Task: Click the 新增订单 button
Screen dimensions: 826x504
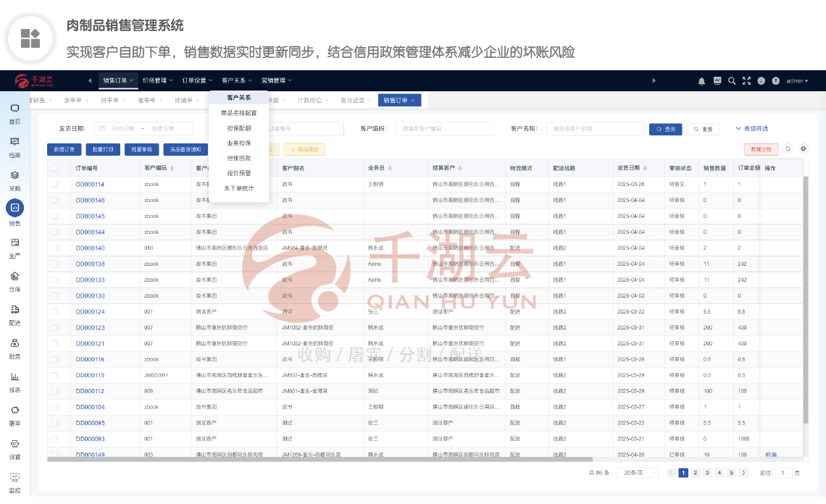Action: tap(64, 150)
